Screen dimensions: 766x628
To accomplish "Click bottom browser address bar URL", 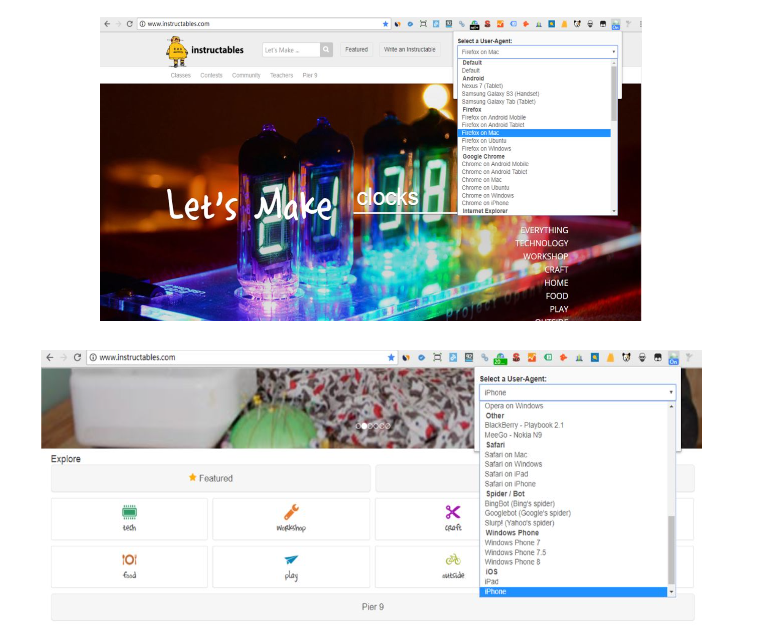I will [x=137, y=357].
